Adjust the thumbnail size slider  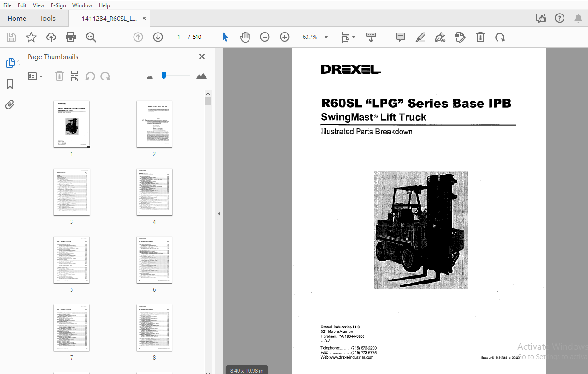click(164, 76)
